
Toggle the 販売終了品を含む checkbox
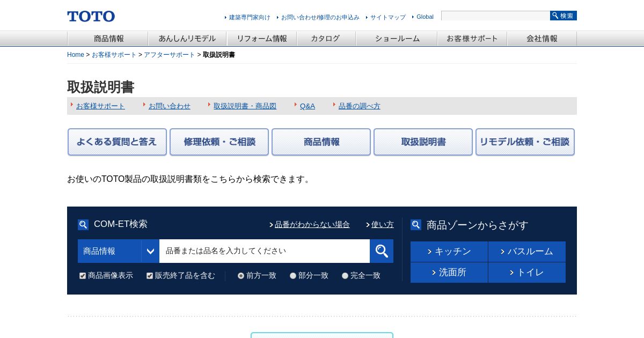[x=150, y=276]
